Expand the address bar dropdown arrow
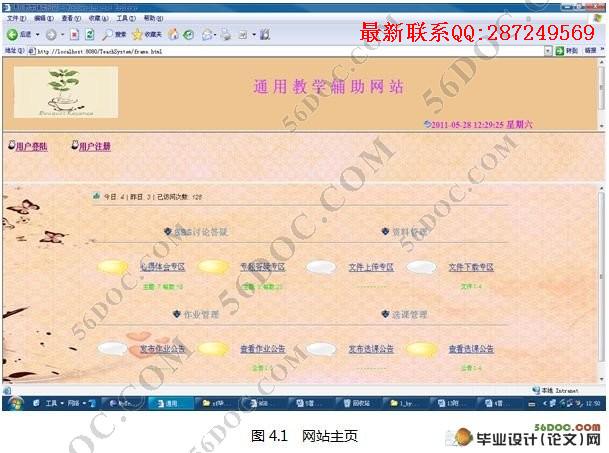609x453 pixels. (x=548, y=51)
